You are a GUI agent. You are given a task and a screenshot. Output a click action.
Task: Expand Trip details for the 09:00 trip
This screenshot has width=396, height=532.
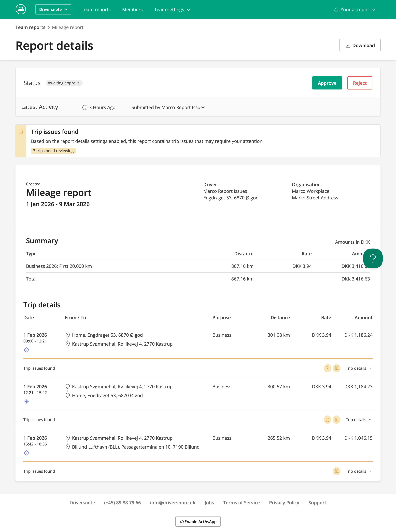coord(358,368)
